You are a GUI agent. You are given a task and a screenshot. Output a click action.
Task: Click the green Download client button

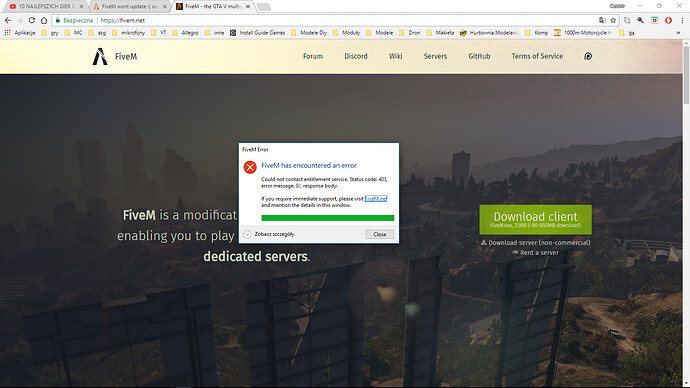536,220
